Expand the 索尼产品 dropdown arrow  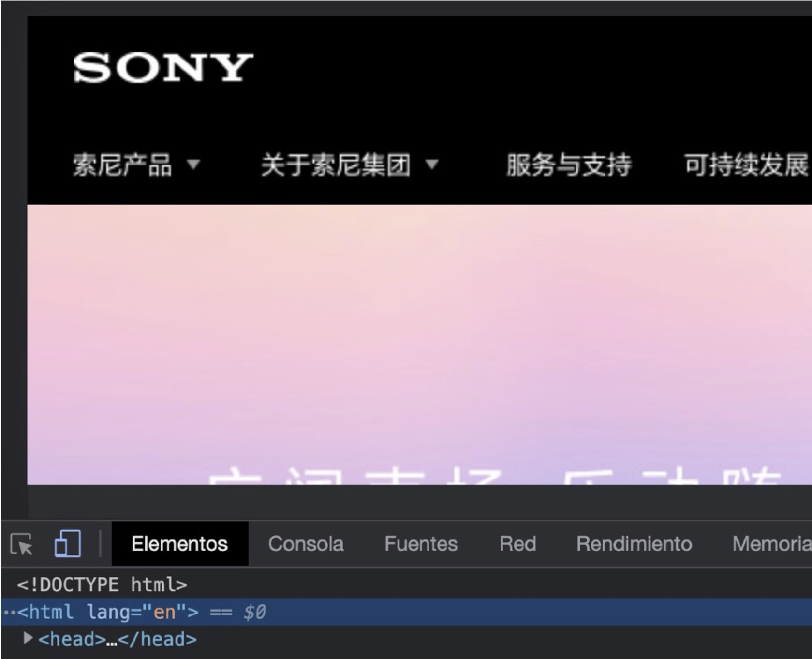[x=193, y=165]
